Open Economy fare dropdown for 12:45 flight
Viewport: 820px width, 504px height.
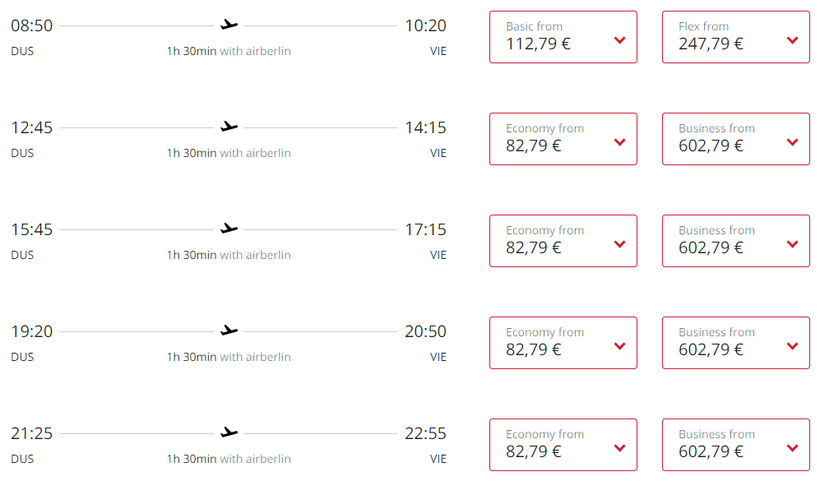click(x=563, y=139)
